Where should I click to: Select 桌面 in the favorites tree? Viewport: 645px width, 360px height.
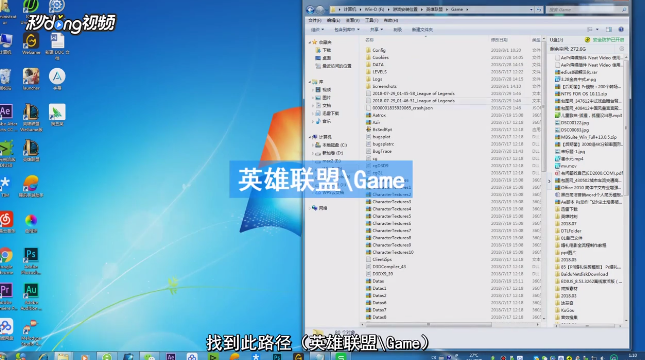click(323, 58)
